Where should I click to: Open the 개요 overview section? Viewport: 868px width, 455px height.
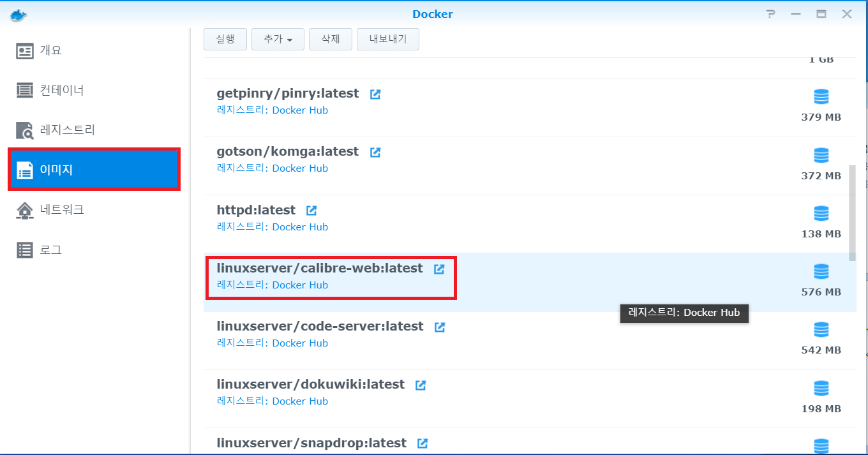[94, 50]
